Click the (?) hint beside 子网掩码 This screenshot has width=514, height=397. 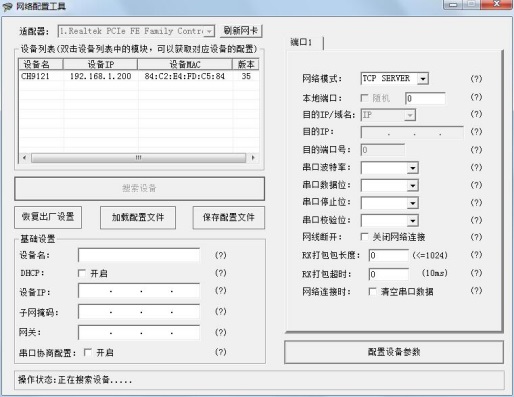click(x=220, y=311)
